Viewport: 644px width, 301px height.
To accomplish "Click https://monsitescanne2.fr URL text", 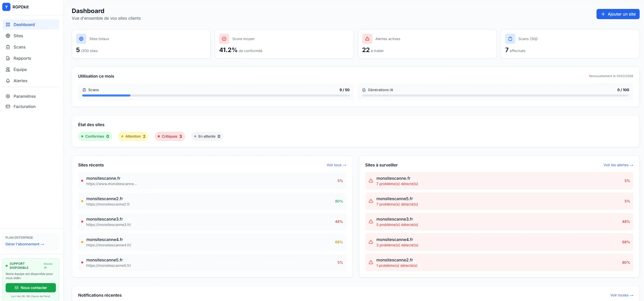I will [x=108, y=204].
